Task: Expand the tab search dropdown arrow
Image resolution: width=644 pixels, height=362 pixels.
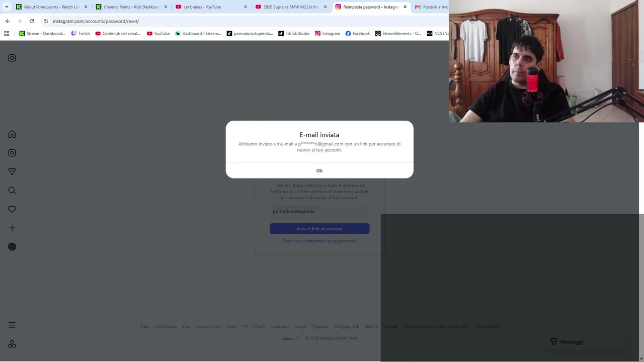Action: pos(7,7)
